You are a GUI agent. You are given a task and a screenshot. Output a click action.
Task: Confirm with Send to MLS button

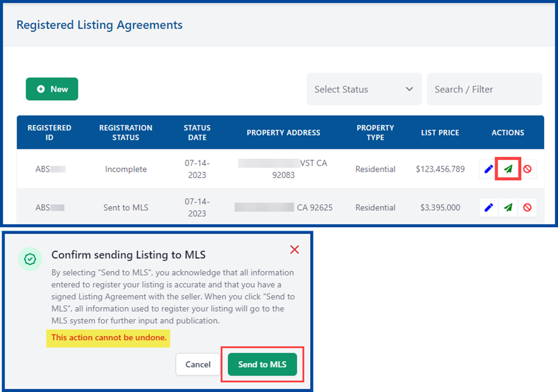coord(262,365)
